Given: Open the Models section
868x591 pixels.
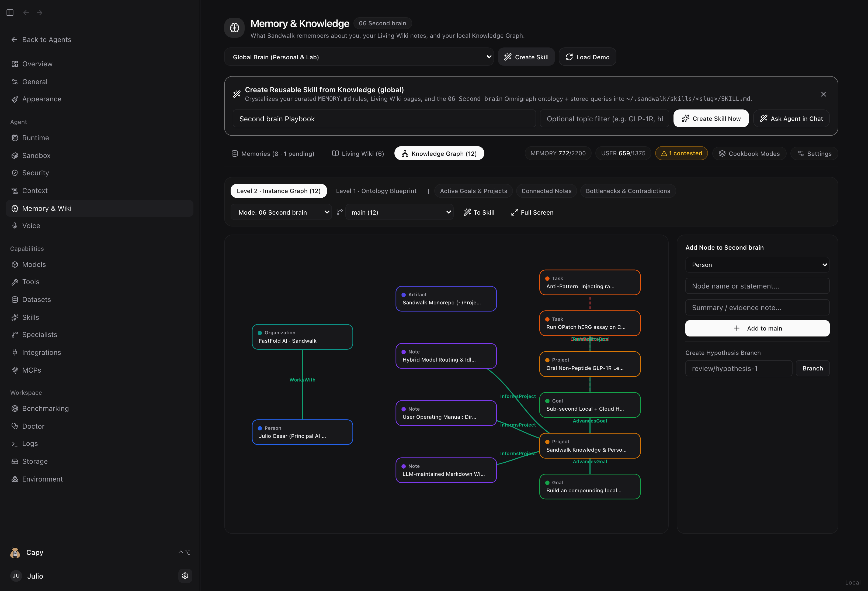Looking at the screenshot, I should click(x=99, y=265).
